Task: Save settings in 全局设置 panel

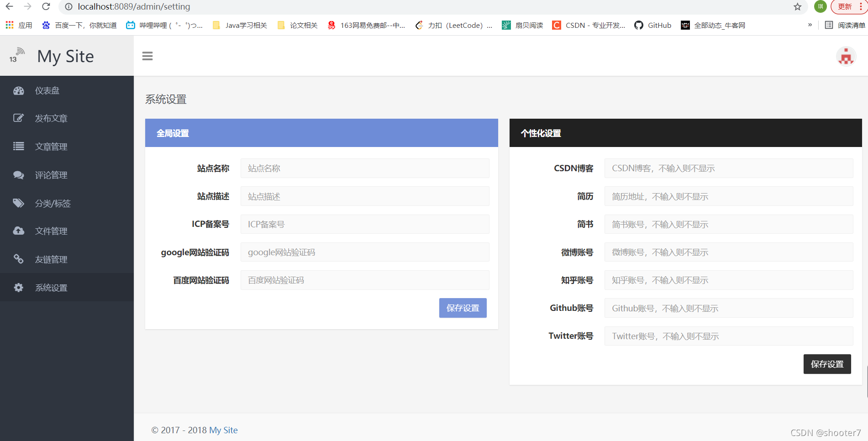Action: [463, 308]
